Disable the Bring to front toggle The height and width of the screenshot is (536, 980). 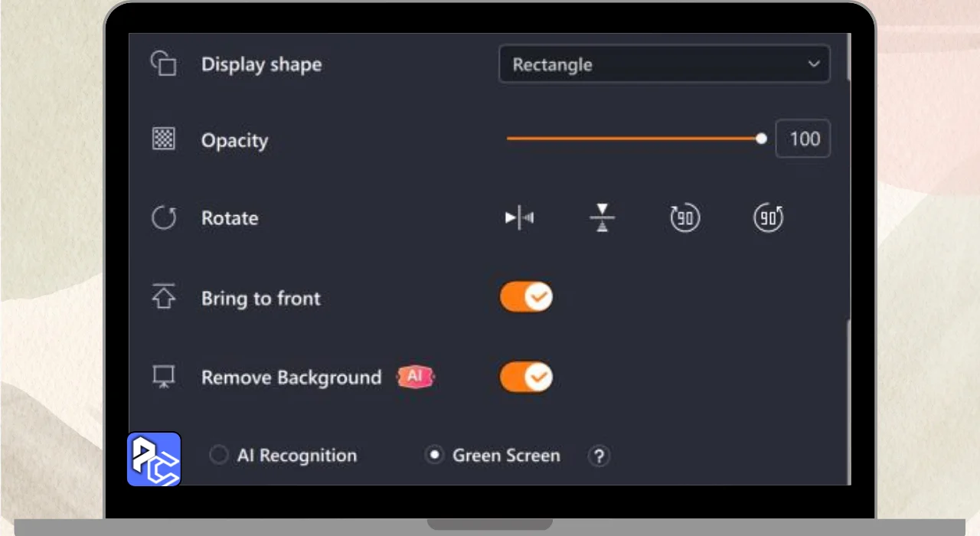click(x=526, y=297)
